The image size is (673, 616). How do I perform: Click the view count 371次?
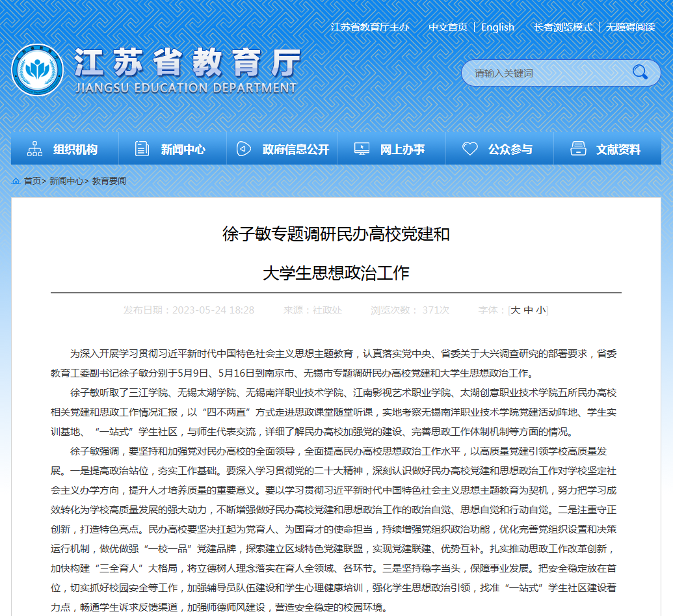(436, 310)
